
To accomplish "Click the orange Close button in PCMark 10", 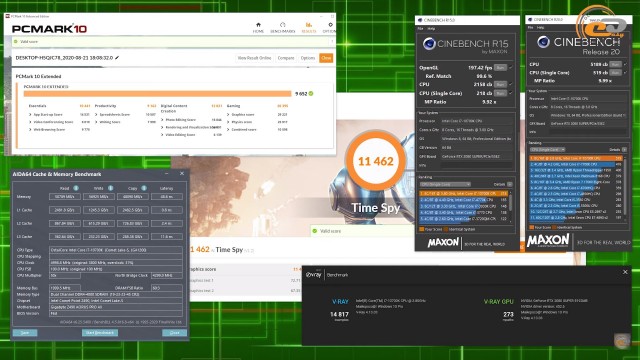I will 326,58.
